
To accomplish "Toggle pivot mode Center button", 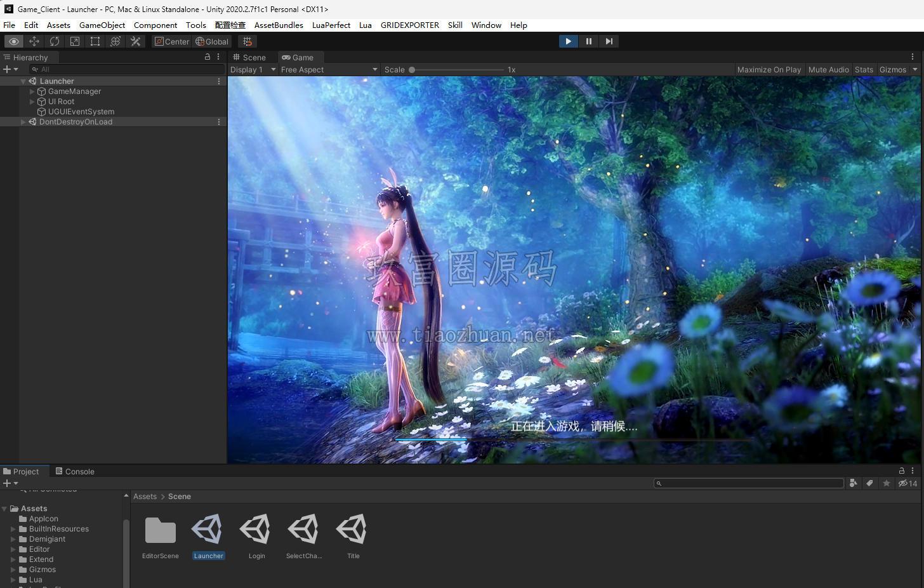I will click(172, 41).
